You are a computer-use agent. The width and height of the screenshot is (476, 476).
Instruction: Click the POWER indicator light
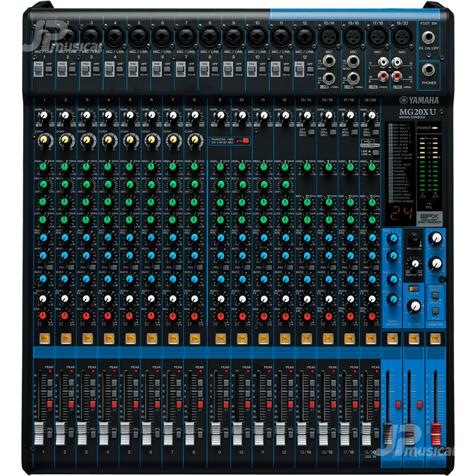click(435, 128)
